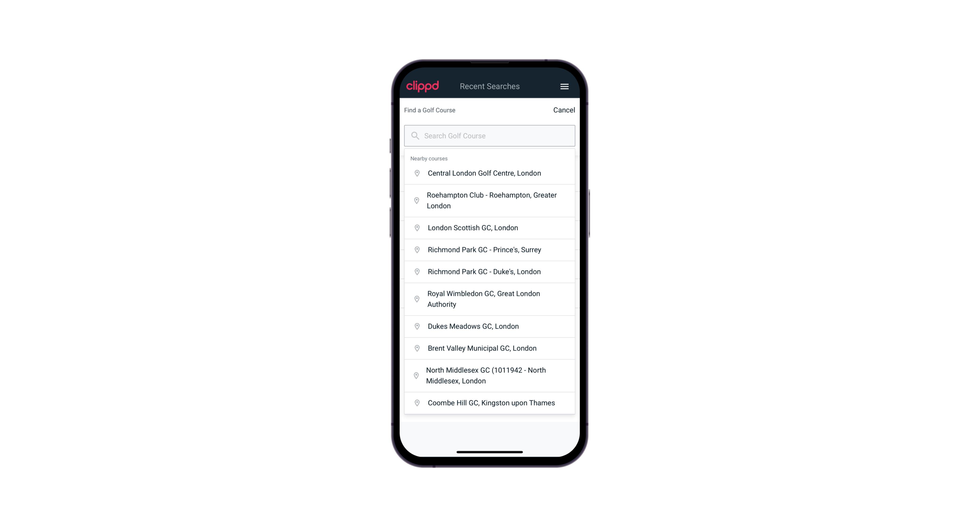Image resolution: width=980 pixels, height=527 pixels.
Task: Select Roehampton Club - Roehampton, Greater London
Action: pyautogui.click(x=490, y=200)
